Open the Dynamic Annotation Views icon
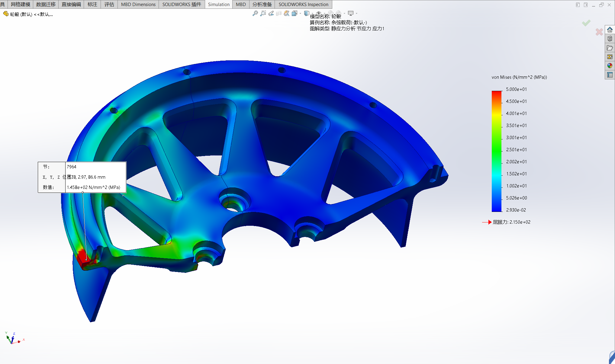Screen dimensions: 615x364 coord(287,13)
